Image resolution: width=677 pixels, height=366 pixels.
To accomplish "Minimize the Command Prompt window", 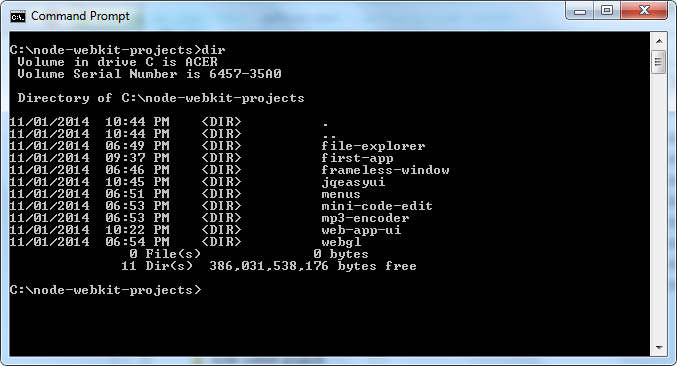I will tap(580, 11).
